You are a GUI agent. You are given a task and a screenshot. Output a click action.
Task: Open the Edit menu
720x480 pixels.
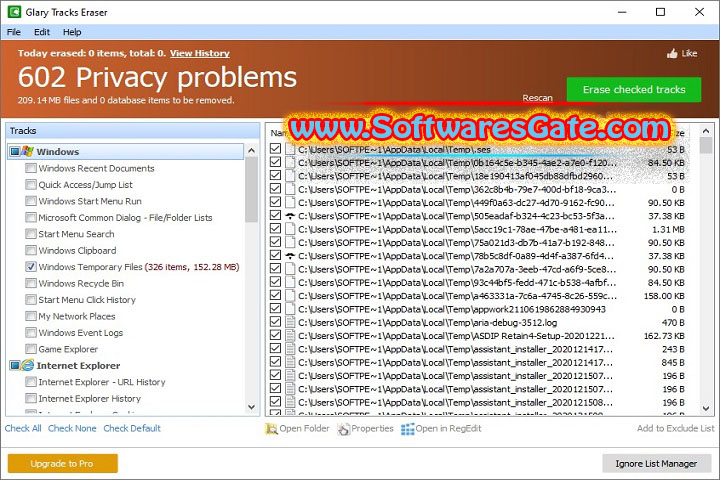pyautogui.click(x=42, y=32)
